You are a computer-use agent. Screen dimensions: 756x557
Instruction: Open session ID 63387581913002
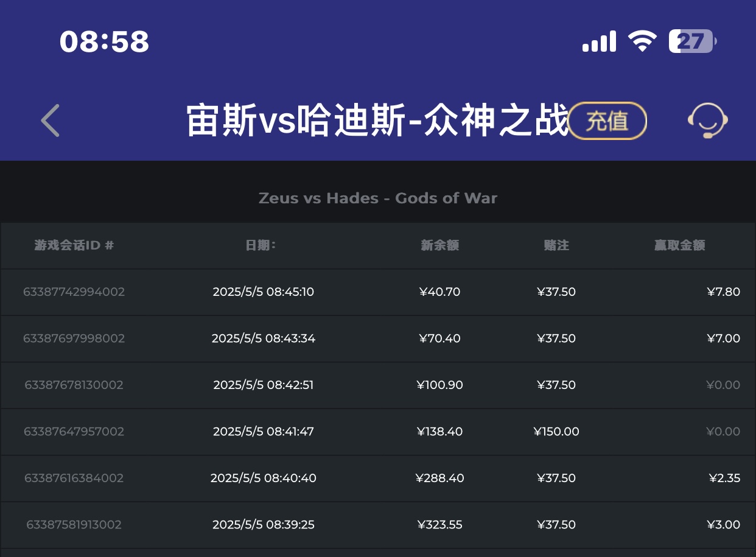74,525
